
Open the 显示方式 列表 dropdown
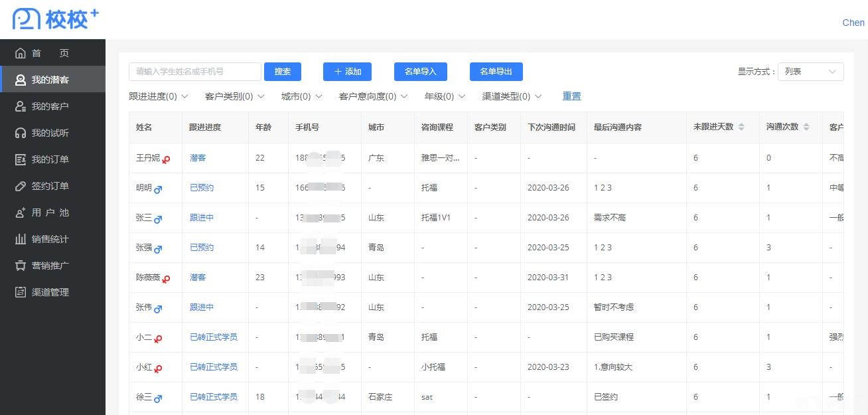coord(810,72)
